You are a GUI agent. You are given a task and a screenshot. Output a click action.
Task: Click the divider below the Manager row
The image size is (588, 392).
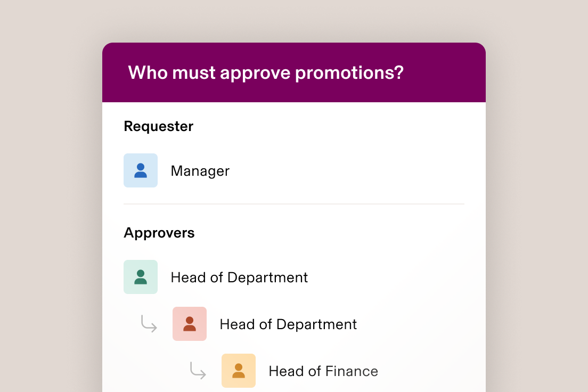click(293, 203)
